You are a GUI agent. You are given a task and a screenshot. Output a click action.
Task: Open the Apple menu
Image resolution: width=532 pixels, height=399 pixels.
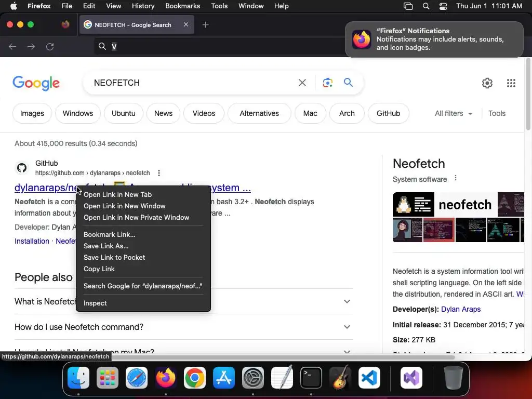(14, 6)
